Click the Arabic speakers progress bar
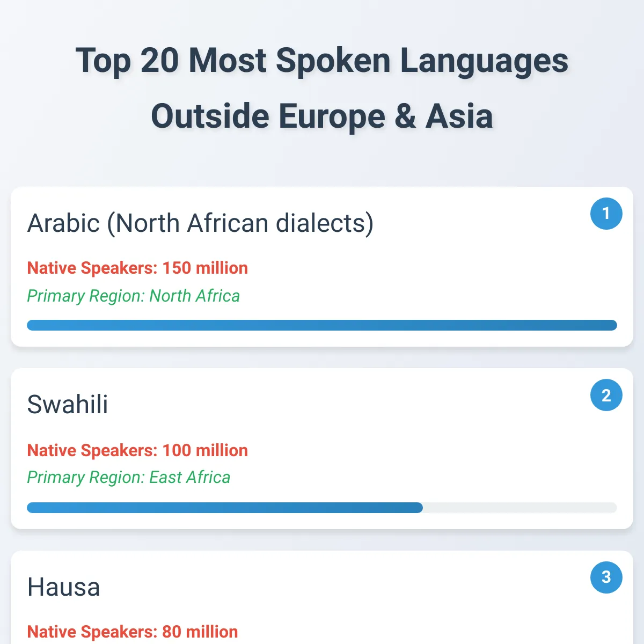 tap(322, 325)
